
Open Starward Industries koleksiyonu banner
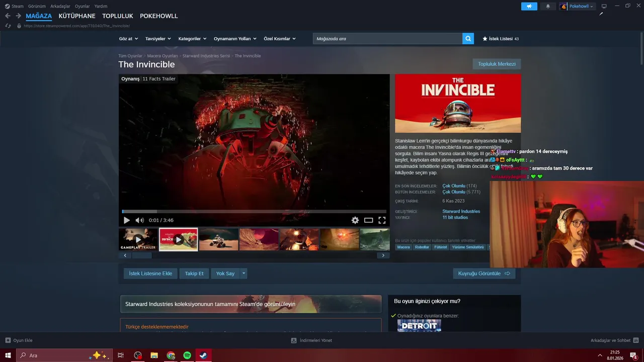pos(251,304)
